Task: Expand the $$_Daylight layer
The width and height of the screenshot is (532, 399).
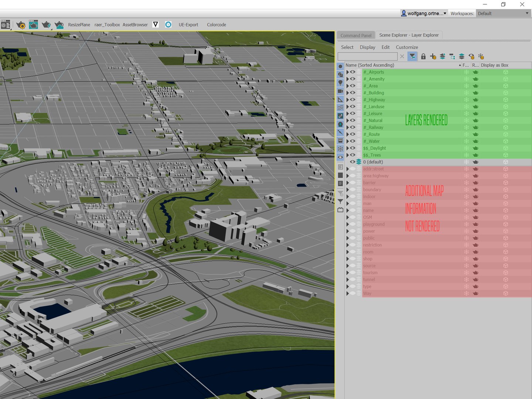Action: point(348,148)
